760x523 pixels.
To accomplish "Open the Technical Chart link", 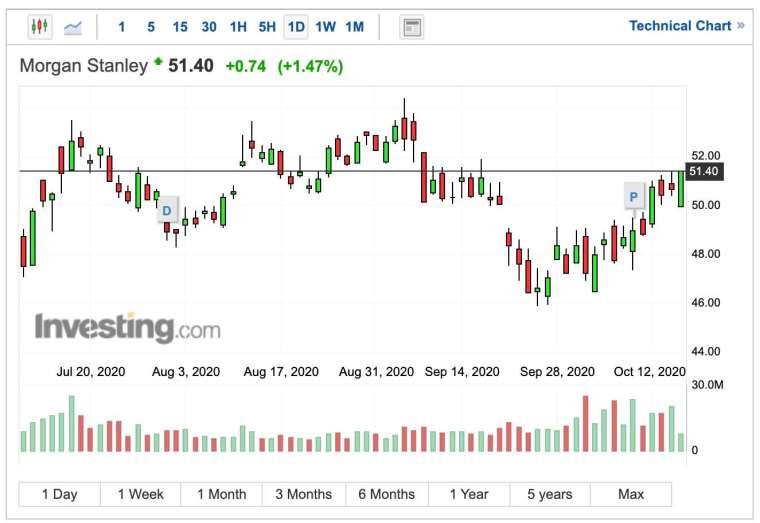I will (x=686, y=26).
